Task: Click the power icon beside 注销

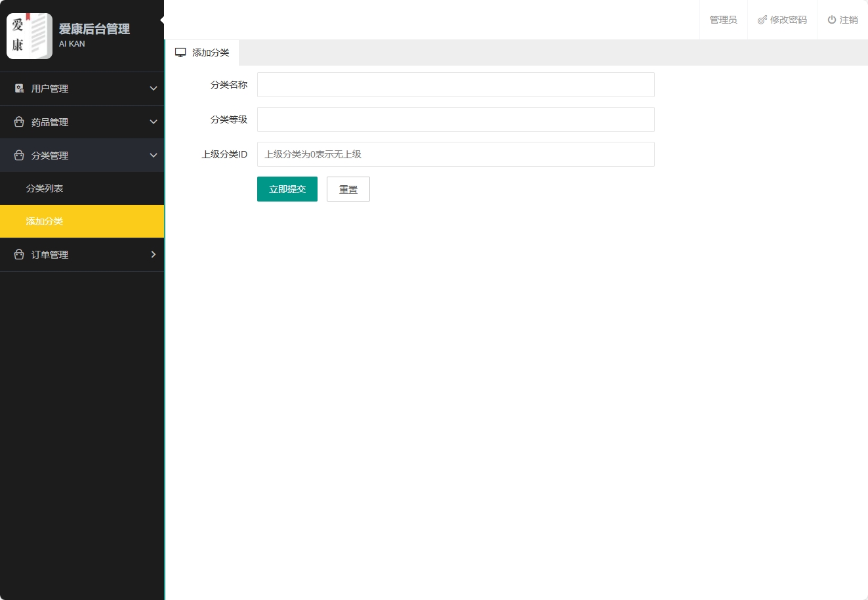Action: (x=830, y=19)
